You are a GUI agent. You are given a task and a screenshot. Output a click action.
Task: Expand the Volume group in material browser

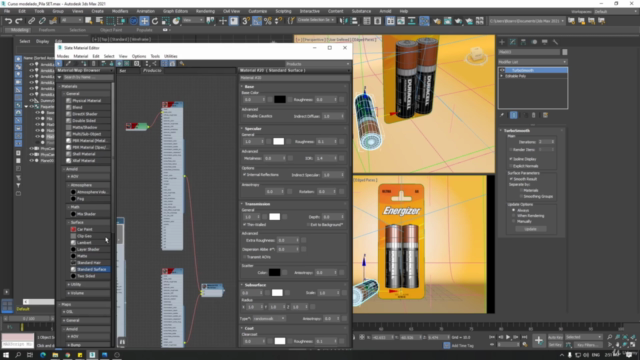[x=77, y=293]
